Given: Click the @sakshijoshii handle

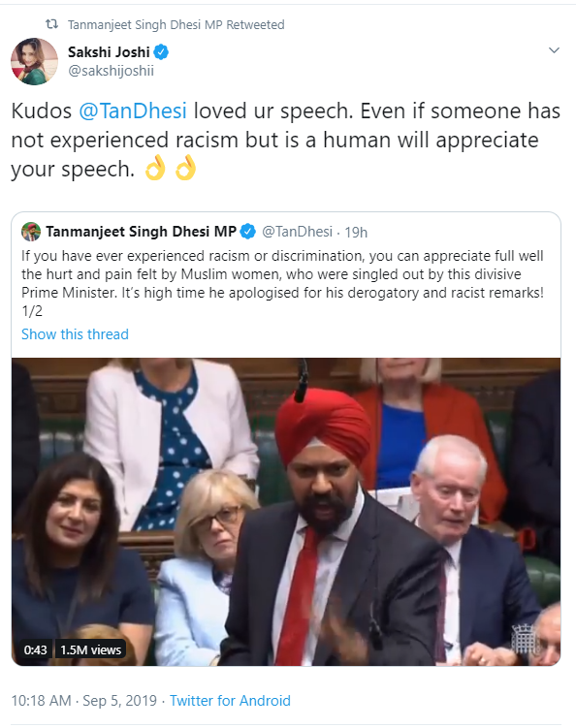Looking at the screenshot, I should coord(111,71).
